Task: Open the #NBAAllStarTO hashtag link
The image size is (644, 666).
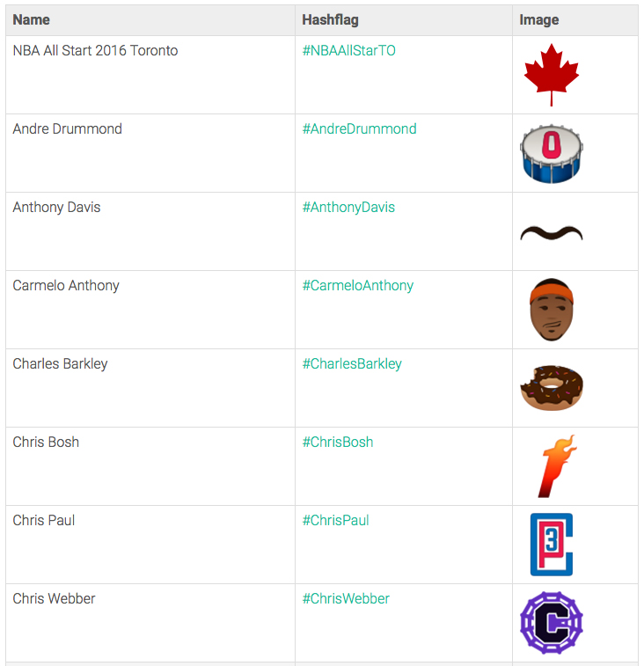Action: 348,50
